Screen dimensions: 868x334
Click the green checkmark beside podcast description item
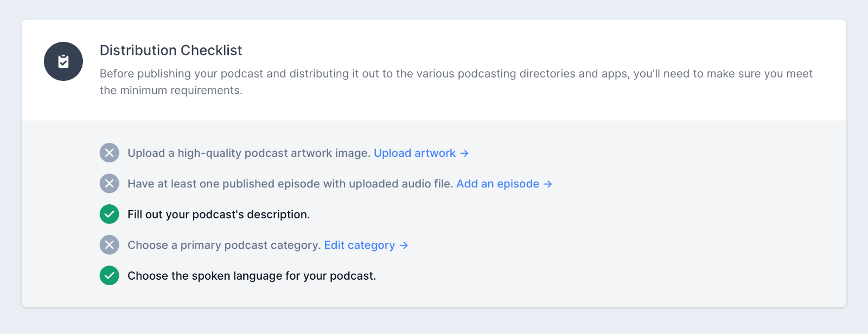click(109, 215)
